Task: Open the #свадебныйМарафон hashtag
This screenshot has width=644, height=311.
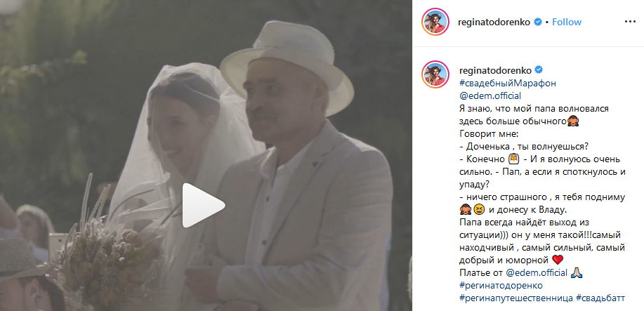Action: click(507, 84)
